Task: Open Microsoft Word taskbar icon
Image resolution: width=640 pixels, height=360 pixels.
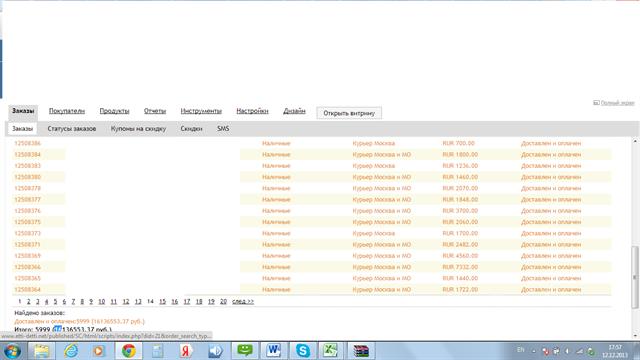Action: point(273,351)
